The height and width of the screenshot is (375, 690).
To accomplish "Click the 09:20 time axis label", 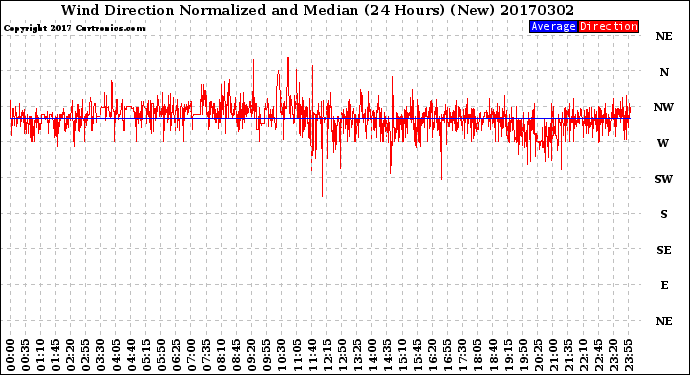I will [x=252, y=355].
